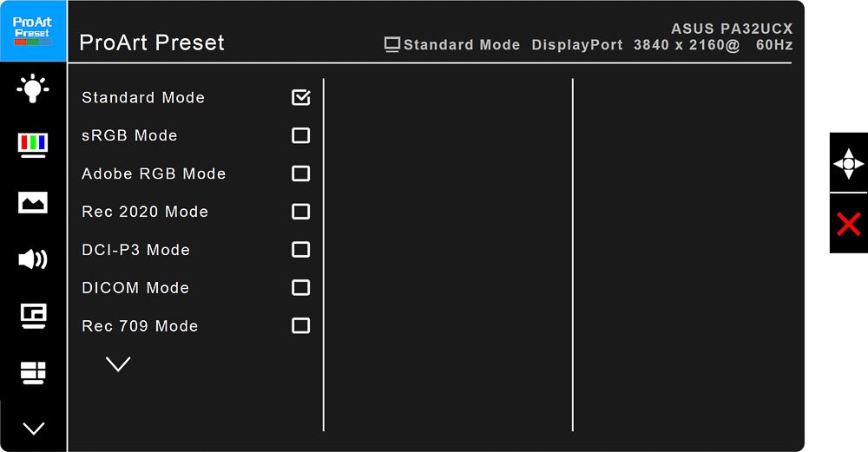Expand more presets with the list chevron
The height and width of the screenshot is (452, 868).
pos(118,364)
